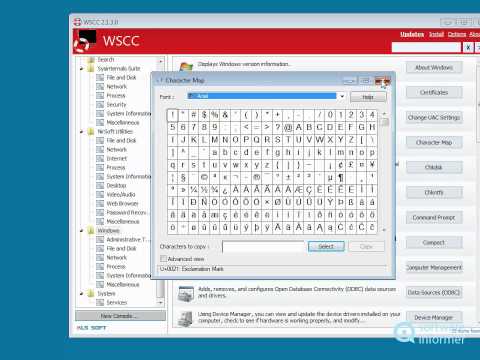Click the New Console button

coord(120,316)
